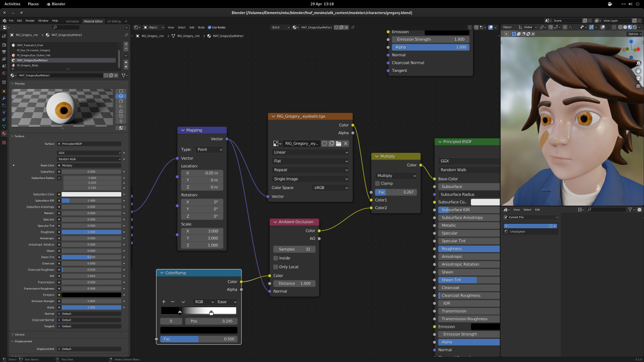
Task: Click the Tool tab icon in the properties sidebar
Action: [4, 36]
